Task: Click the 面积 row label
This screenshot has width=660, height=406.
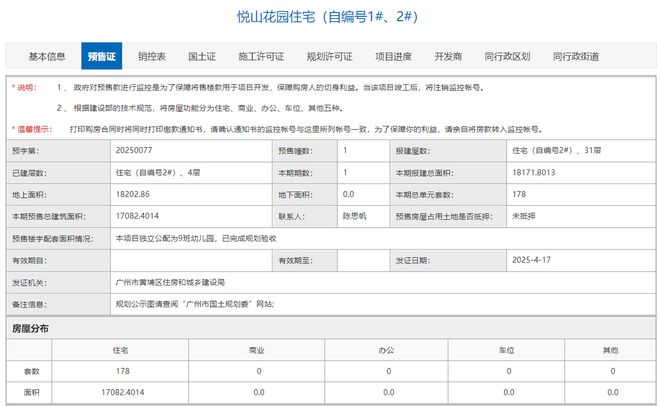Action: (32, 393)
